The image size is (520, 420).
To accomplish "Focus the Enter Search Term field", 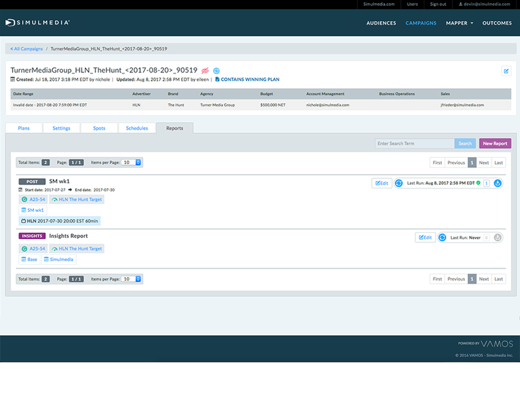I will pos(414,143).
